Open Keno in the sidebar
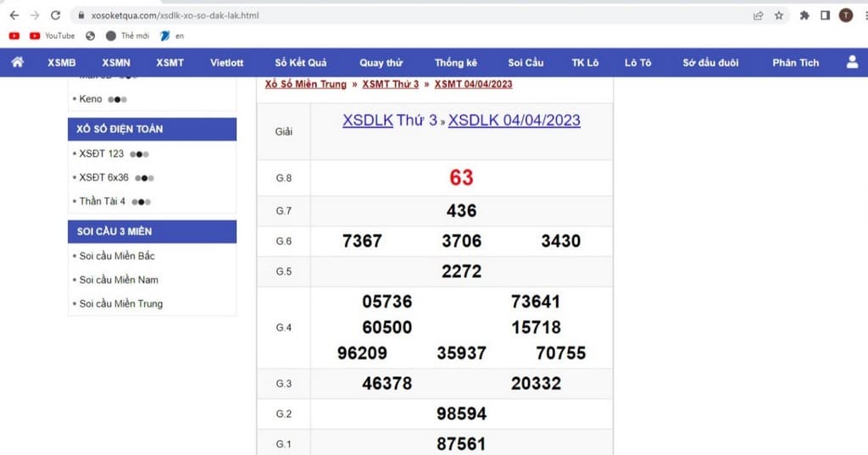Screen dimensions: 868x455 [90, 99]
